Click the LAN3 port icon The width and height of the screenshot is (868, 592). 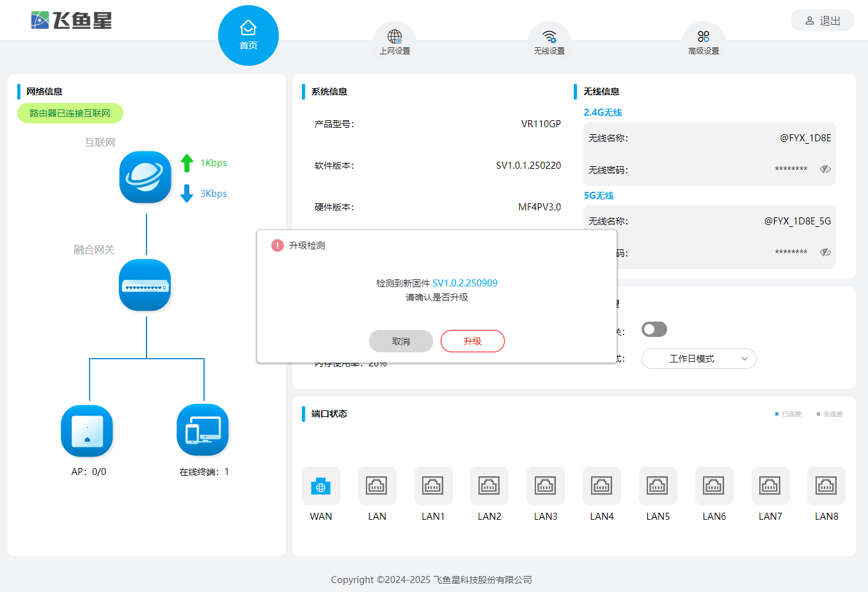(545, 487)
